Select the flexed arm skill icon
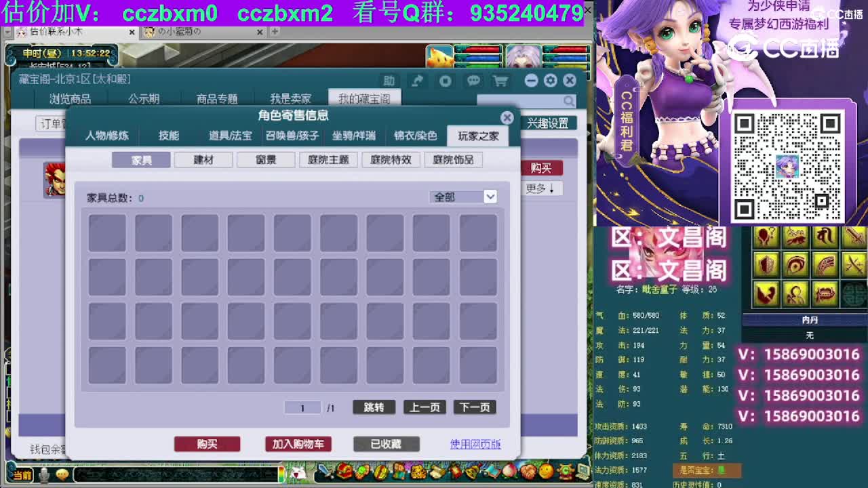The height and width of the screenshot is (488, 868). pyautogui.click(x=767, y=294)
